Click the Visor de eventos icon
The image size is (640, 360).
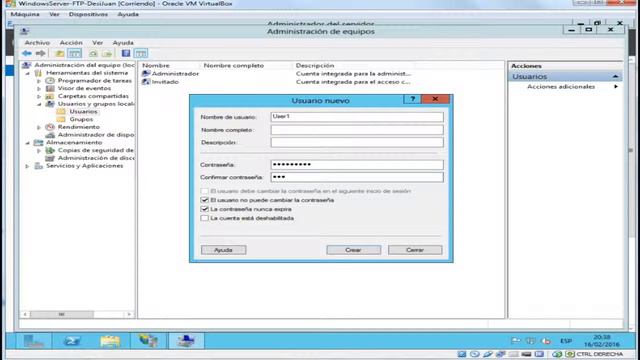tap(50, 89)
